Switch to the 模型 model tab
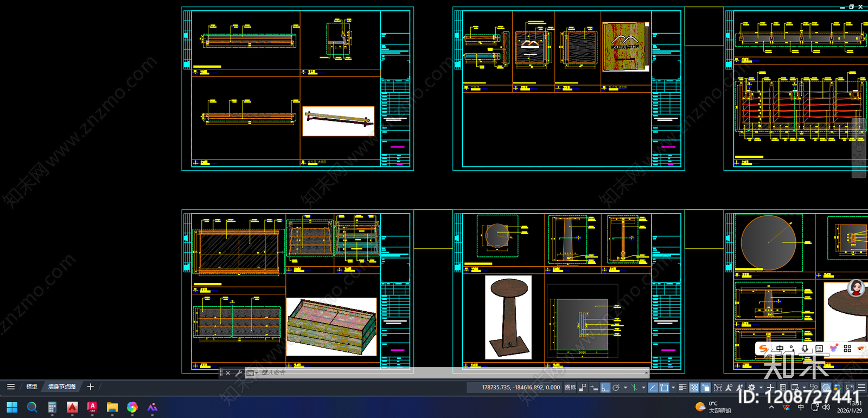868x418 pixels. 32,387
